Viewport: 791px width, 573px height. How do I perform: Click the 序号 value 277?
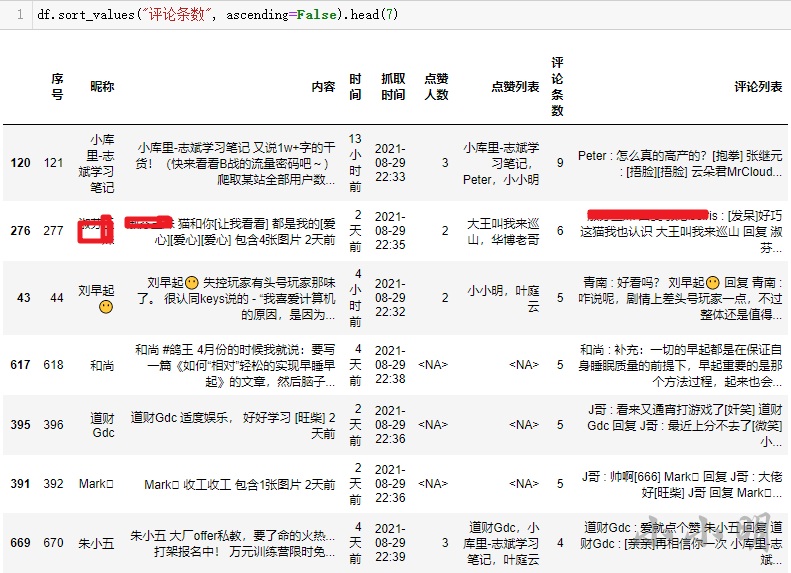click(x=53, y=231)
